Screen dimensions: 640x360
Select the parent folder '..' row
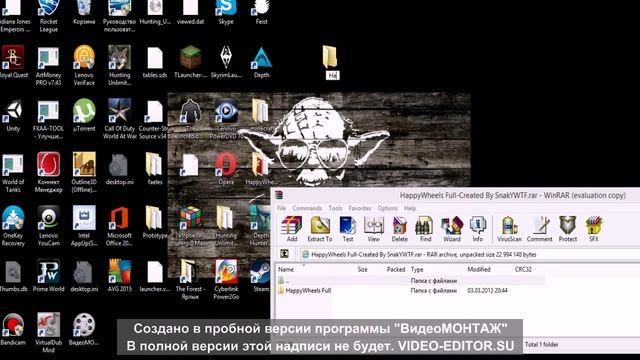pyautogui.click(x=410, y=281)
